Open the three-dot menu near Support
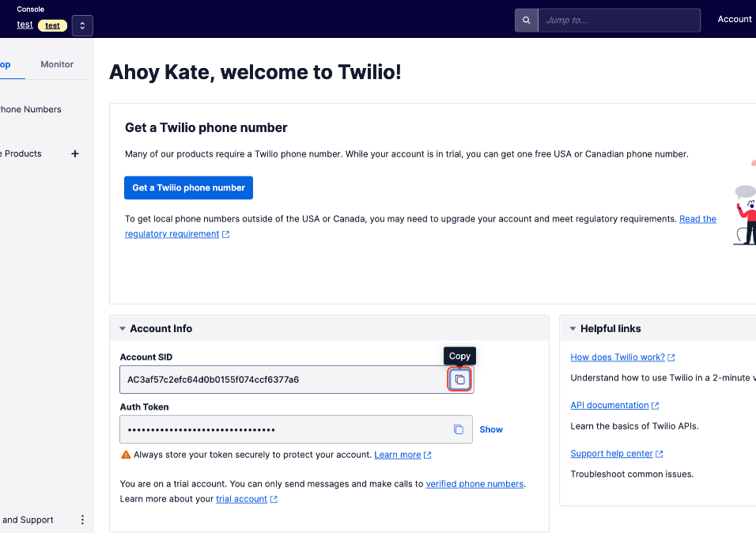Screen dimensions: 756x533 point(82,520)
